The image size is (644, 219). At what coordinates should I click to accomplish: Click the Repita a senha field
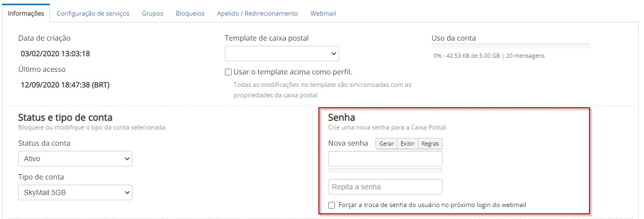pyautogui.click(x=385, y=187)
